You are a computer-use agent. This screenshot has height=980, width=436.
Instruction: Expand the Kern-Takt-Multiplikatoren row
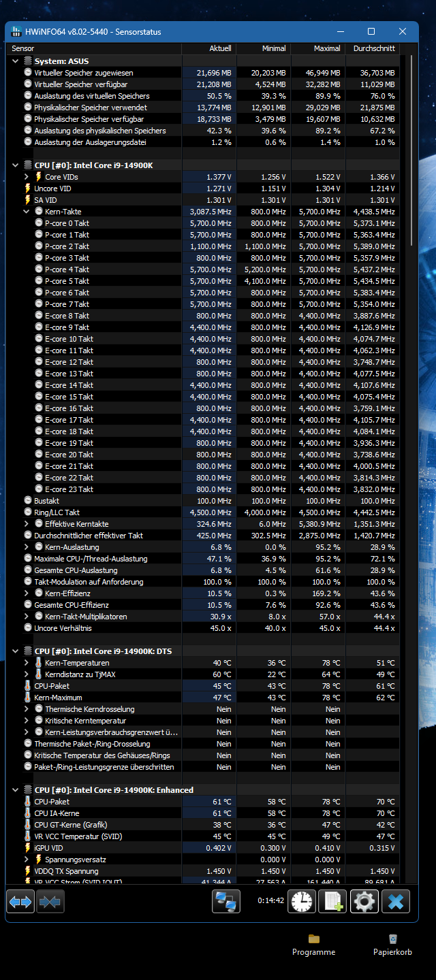pos(27,617)
